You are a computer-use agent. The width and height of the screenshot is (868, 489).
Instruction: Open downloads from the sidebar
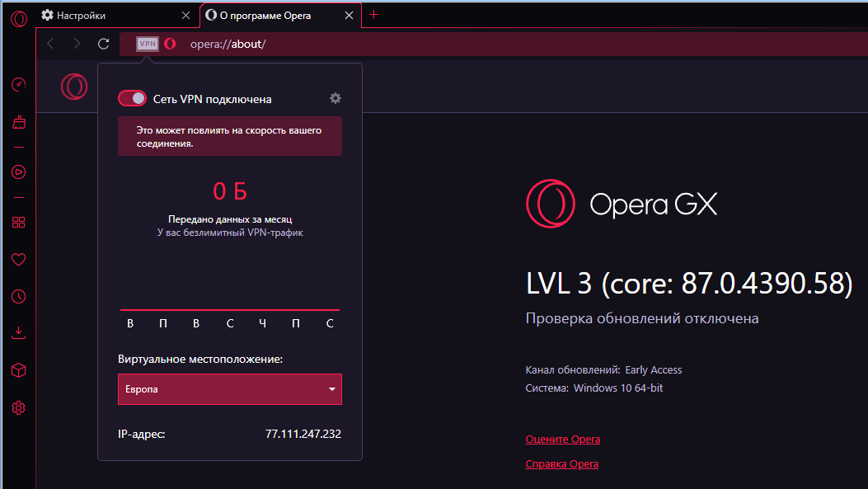point(19,332)
